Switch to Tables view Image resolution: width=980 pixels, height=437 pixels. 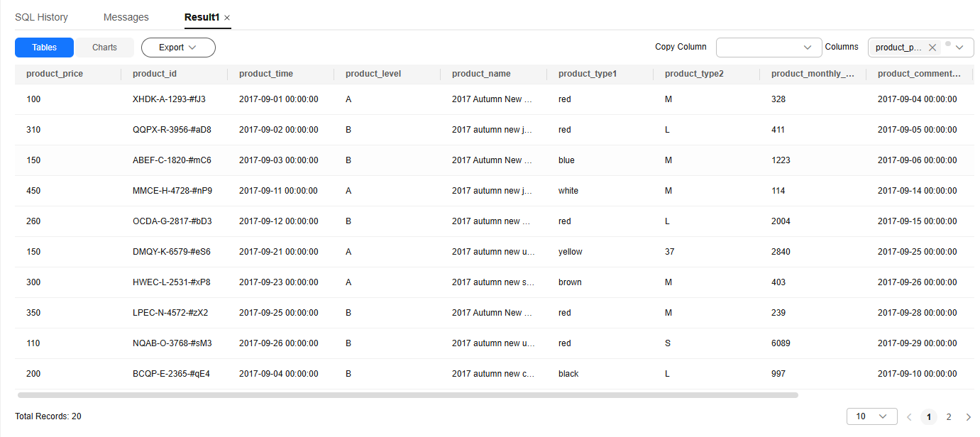point(45,48)
